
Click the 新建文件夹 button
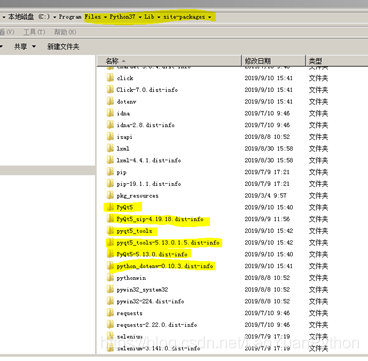pos(63,47)
